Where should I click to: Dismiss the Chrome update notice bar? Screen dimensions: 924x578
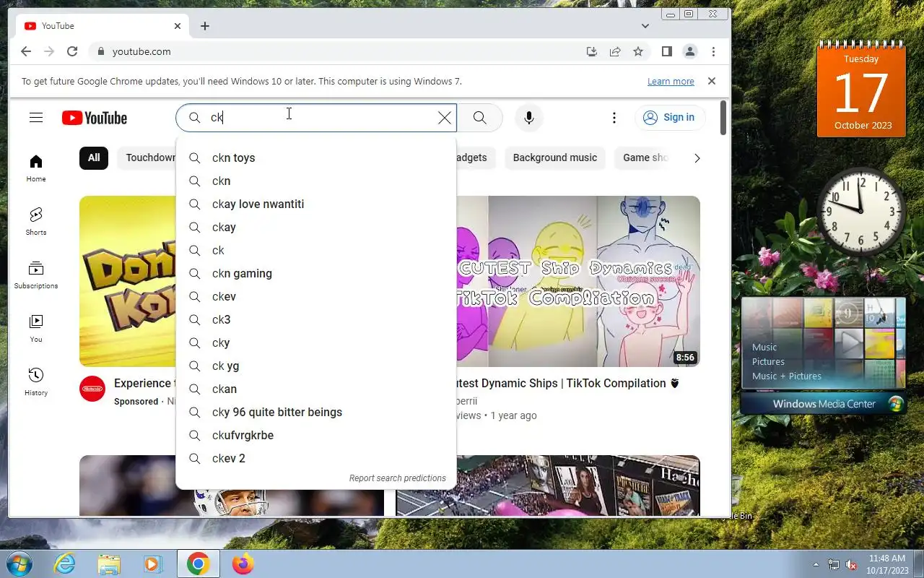(x=712, y=81)
